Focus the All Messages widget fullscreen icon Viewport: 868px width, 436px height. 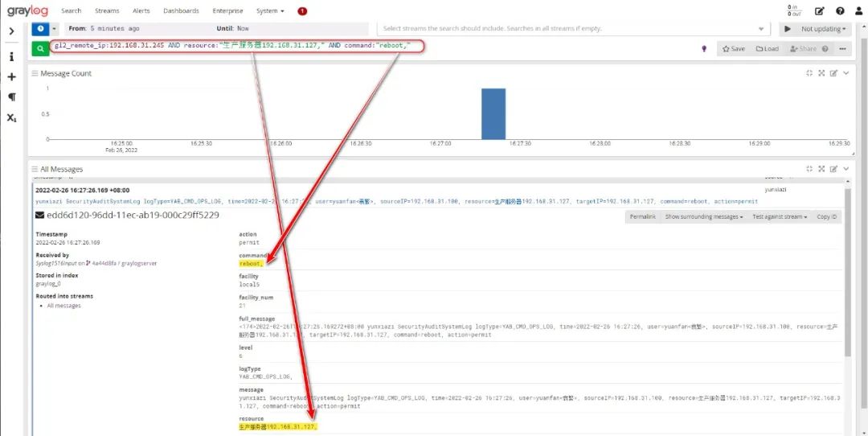pos(821,169)
